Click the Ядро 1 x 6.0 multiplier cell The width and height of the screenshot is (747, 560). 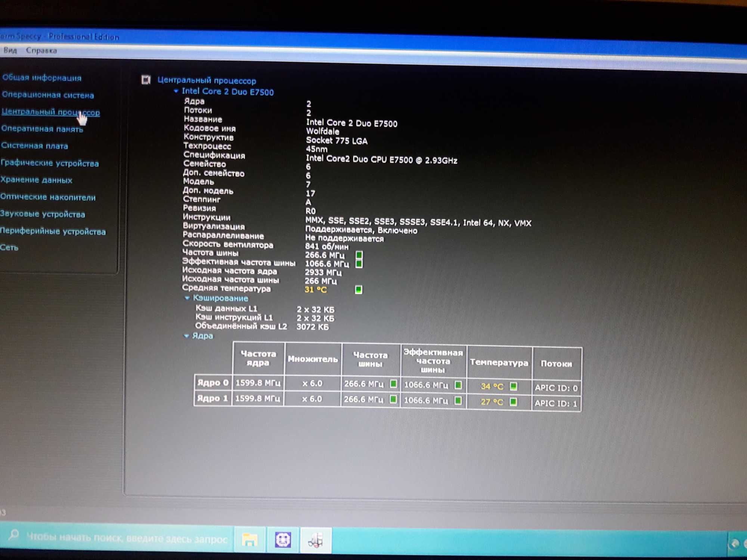click(312, 399)
